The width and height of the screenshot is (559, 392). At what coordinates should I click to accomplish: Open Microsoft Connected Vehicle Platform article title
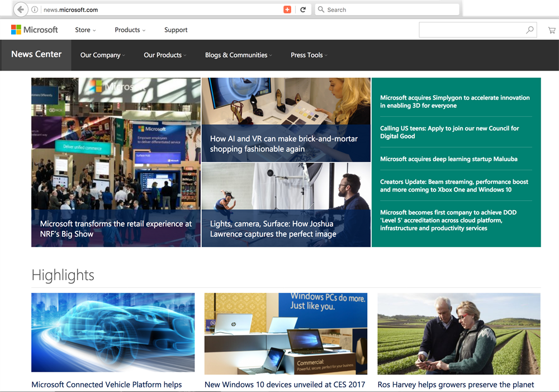(x=107, y=385)
